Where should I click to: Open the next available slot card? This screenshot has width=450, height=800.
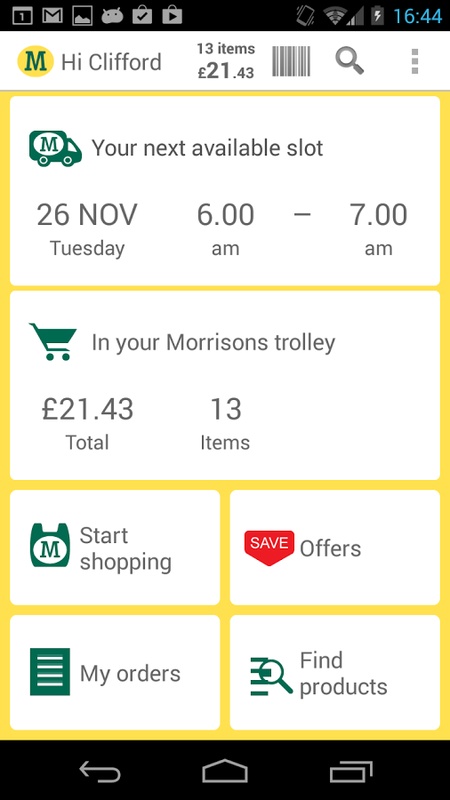coord(225,191)
